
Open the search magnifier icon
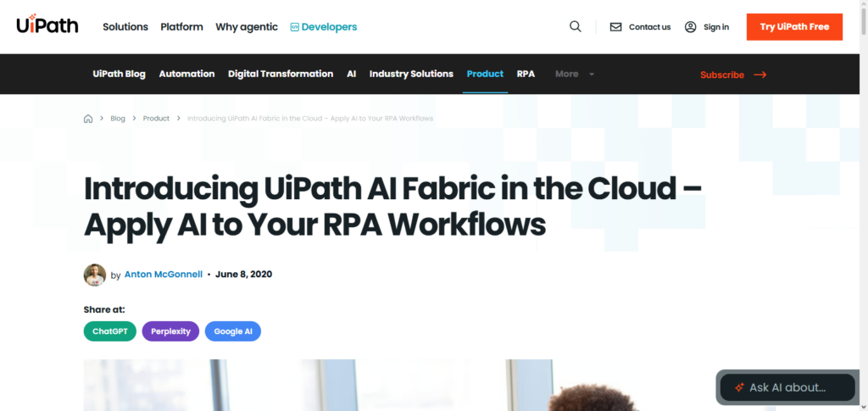click(x=576, y=26)
